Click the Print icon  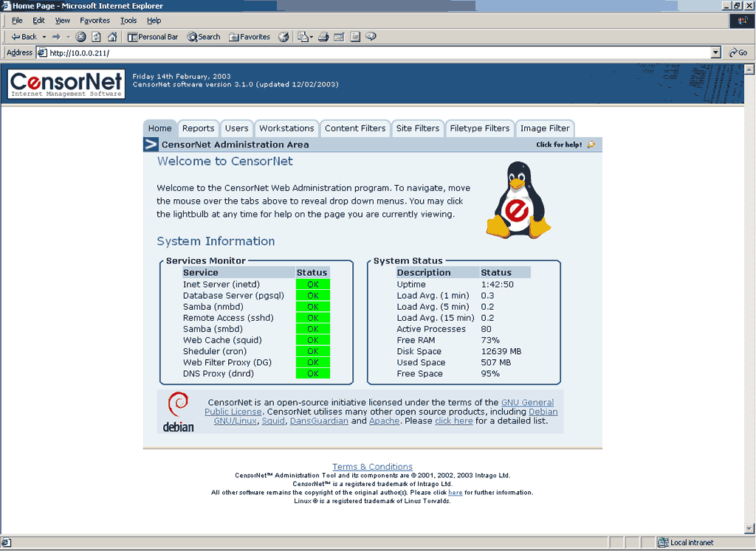tap(323, 37)
